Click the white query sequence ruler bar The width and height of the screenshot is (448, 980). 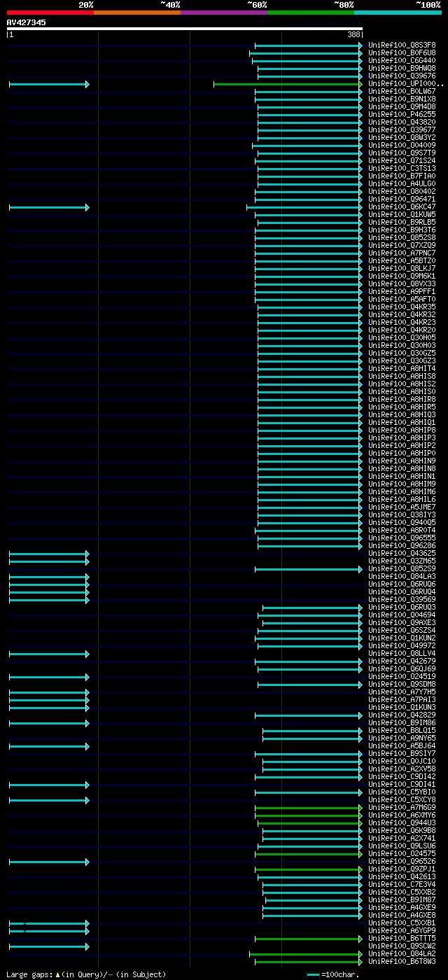(185, 29)
